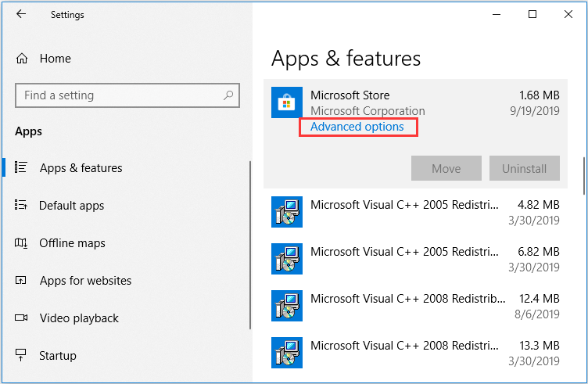Maximize the Settings window
588x384 pixels.
[532, 14]
